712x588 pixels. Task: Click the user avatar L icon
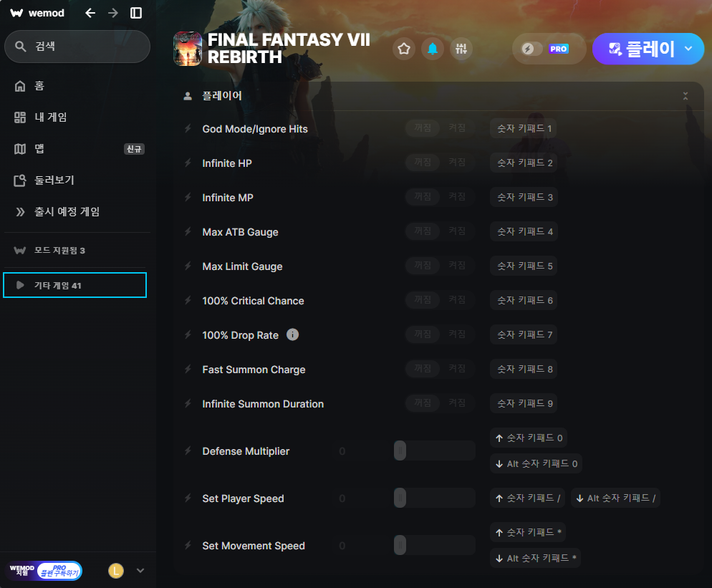point(116,571)
